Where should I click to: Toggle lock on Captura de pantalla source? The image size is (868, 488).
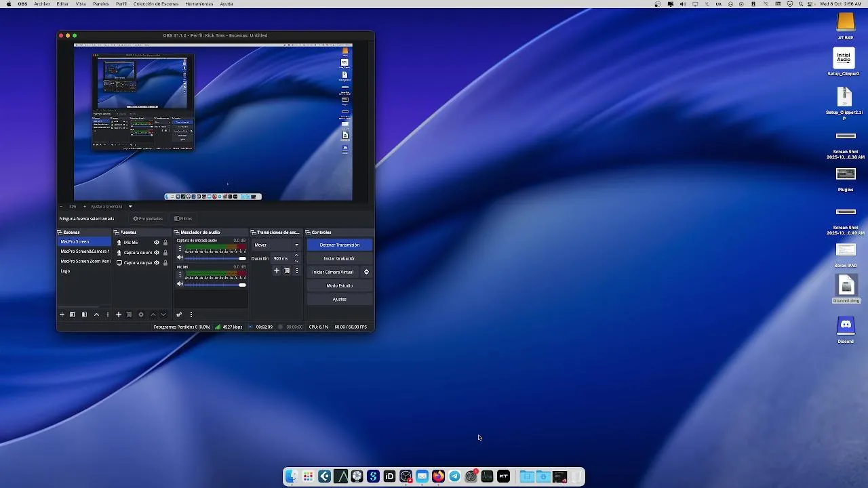click(165, 263)
